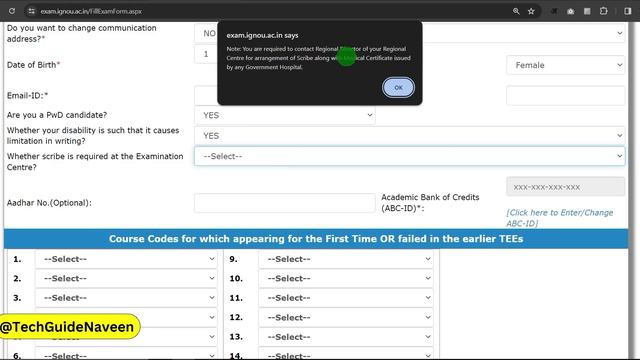Click the 'Are you a PwD candidate?' label
This screenshot has height=360, width=640.
[x=57, y=115]
